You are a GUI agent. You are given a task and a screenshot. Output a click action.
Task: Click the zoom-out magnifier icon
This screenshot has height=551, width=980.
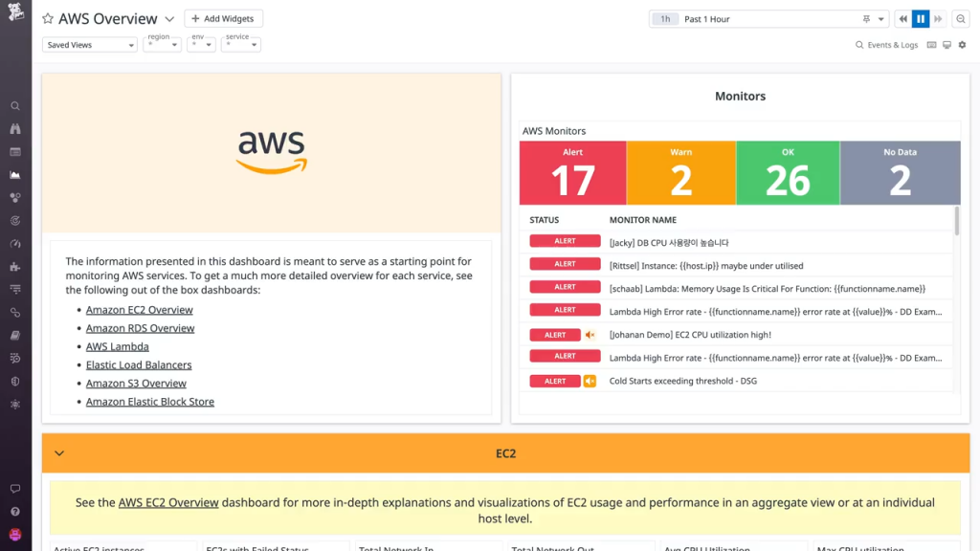click(x=960, y=18)
